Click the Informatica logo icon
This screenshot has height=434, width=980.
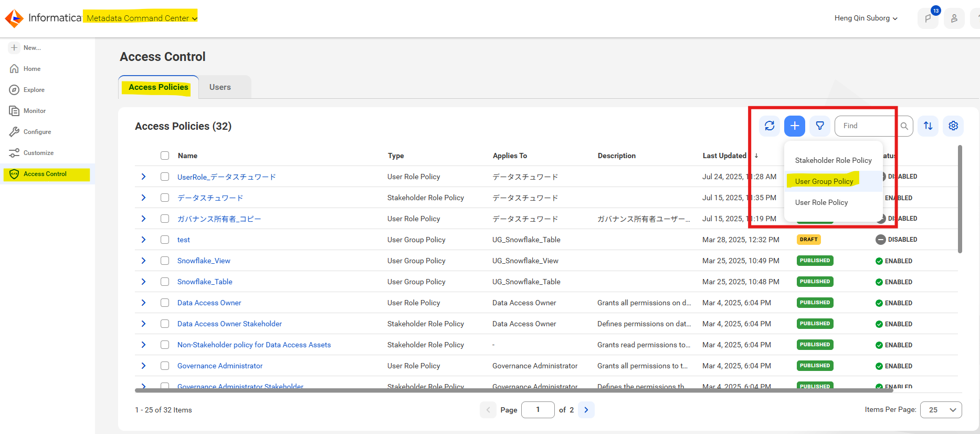click(x=14, y=18)
